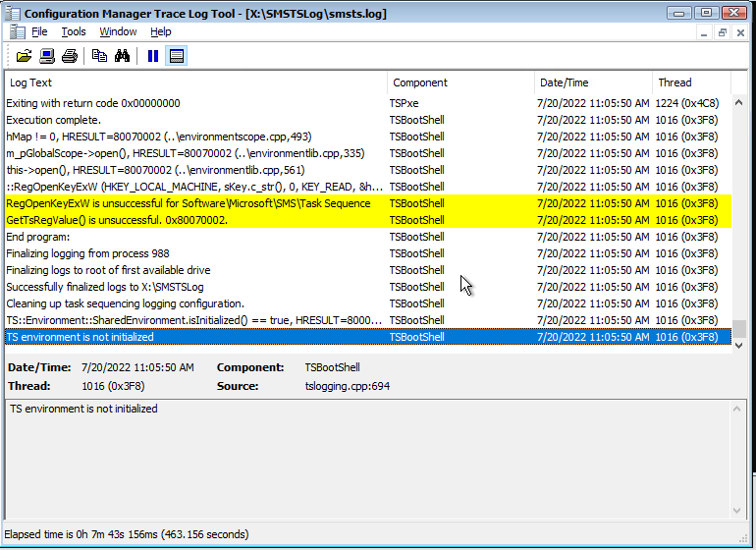Select the 'm_pGlobalScope->open()' log row
Image resolution: width=756 pixels, height=550 pixels.
368,153
